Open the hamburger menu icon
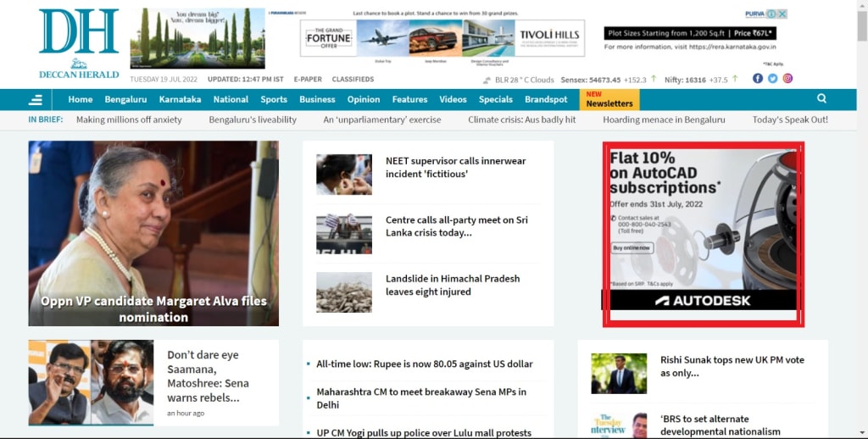The height and width of the screenshot is (439, 868). pyautogui.click(x=36, y=100)
